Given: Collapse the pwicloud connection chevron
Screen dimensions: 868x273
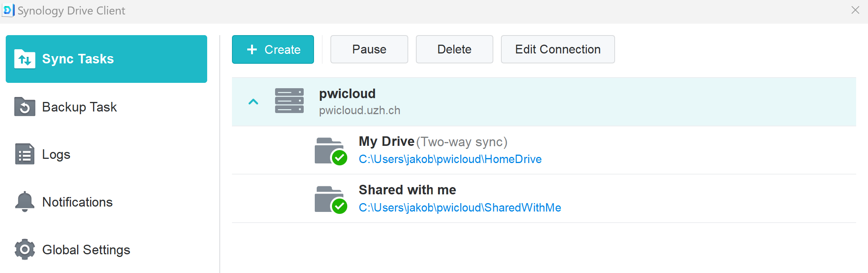Looking at the screenshot, I should (x=253, y=102).
